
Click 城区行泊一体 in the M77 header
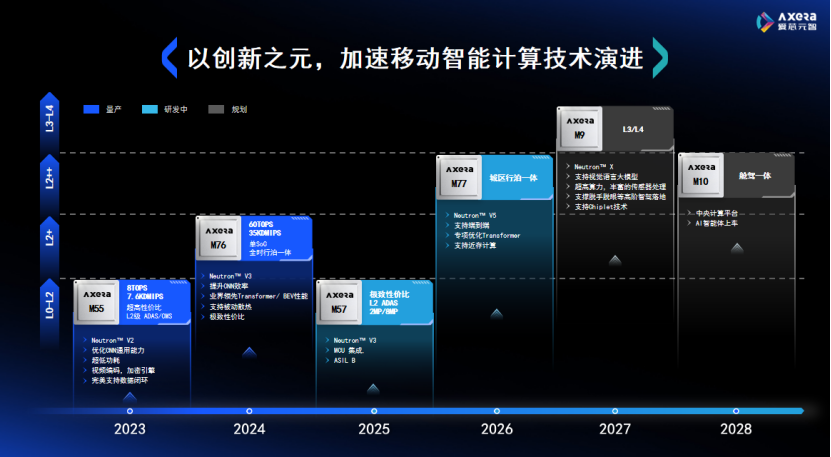point(514,178)
